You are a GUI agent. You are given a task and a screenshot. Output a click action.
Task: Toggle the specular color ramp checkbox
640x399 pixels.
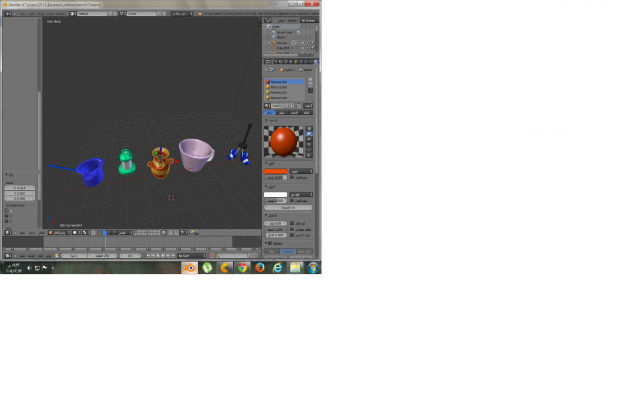292,201
